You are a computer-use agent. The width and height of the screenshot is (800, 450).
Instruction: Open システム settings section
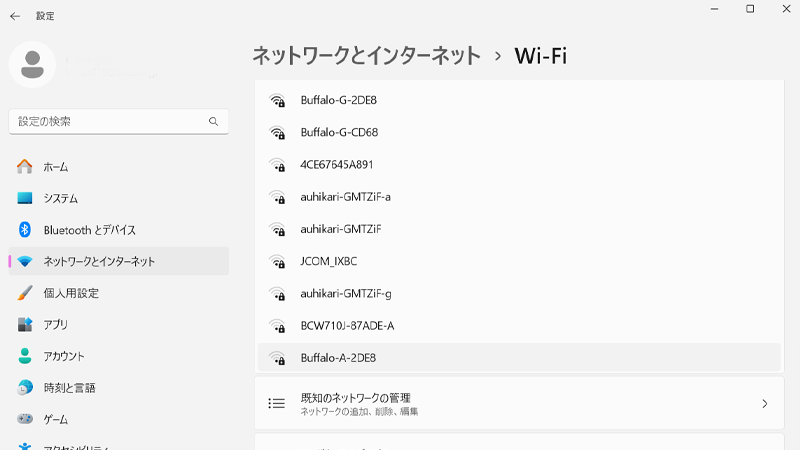[118, 198]
